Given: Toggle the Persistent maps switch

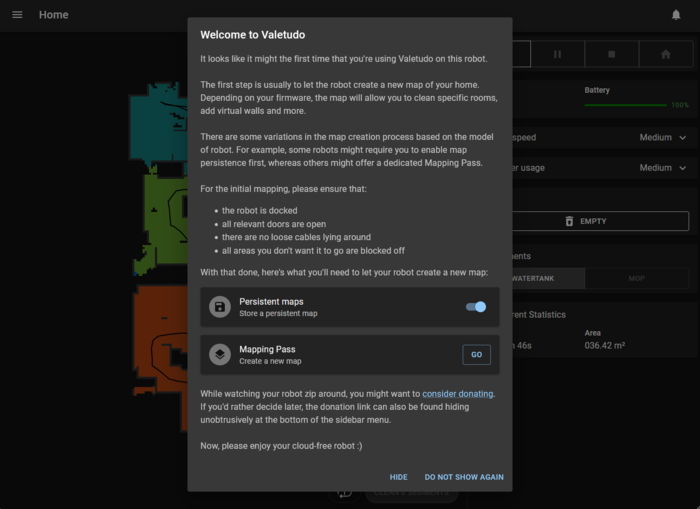Looking at the screenshot, I should coord(476,307).
